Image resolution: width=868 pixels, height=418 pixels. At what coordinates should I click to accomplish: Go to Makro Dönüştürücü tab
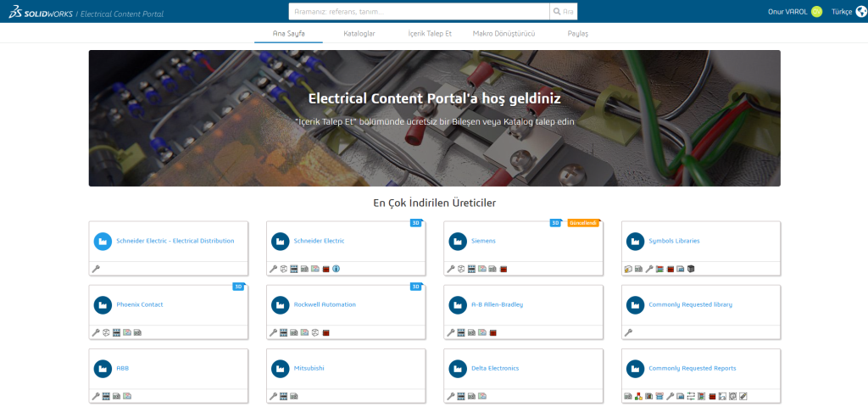504,33
